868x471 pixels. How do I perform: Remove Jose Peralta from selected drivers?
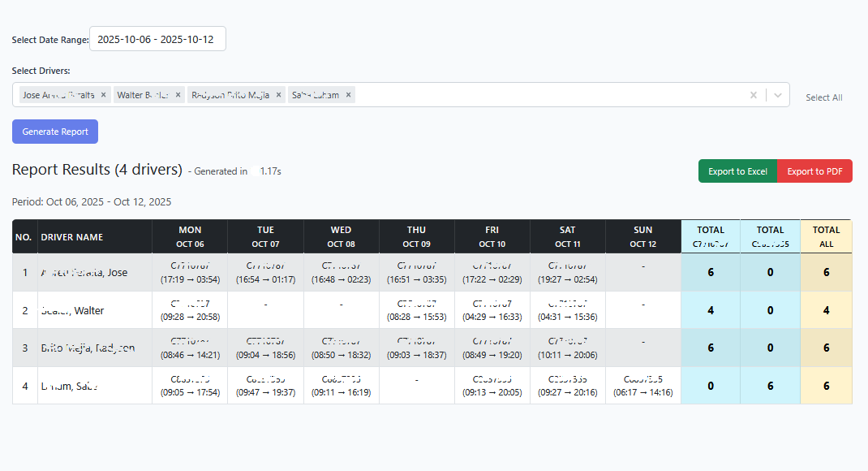[x=103, y=94]
